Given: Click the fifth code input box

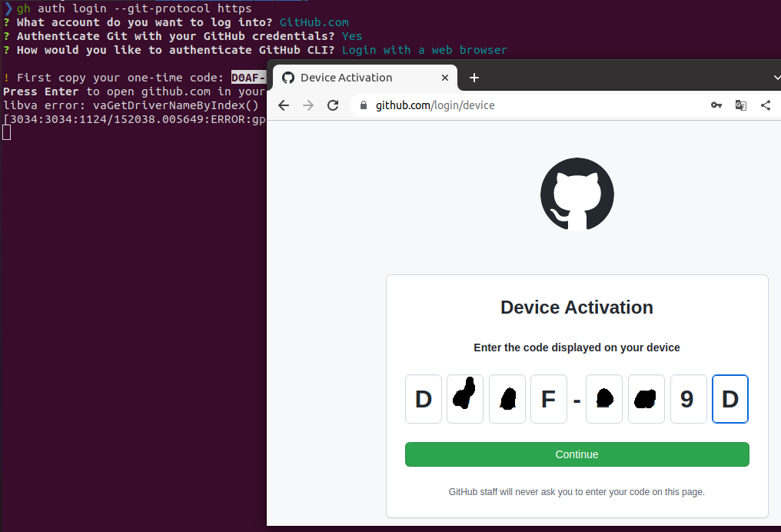Looking at the screenshot, I should [x=604, y=399].
